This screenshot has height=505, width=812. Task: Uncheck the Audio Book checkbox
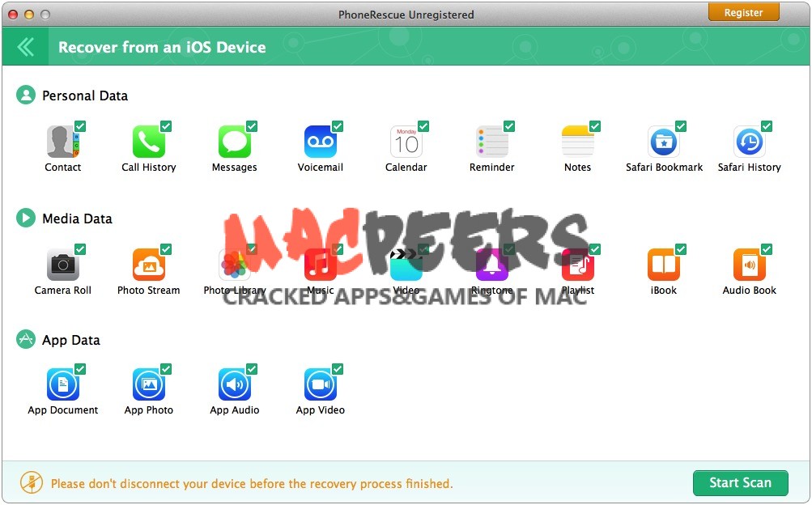(767, 249)
